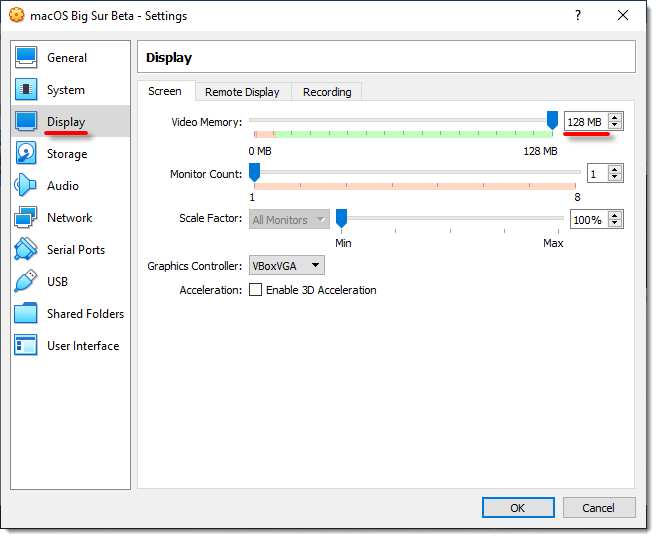Click the Monitor Count value field
The width and height of the screenshot is (657, 539).
tap(598, 174)
